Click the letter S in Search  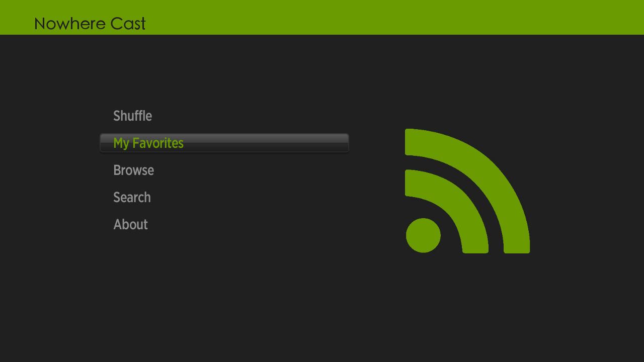click(x=117, y=198)
